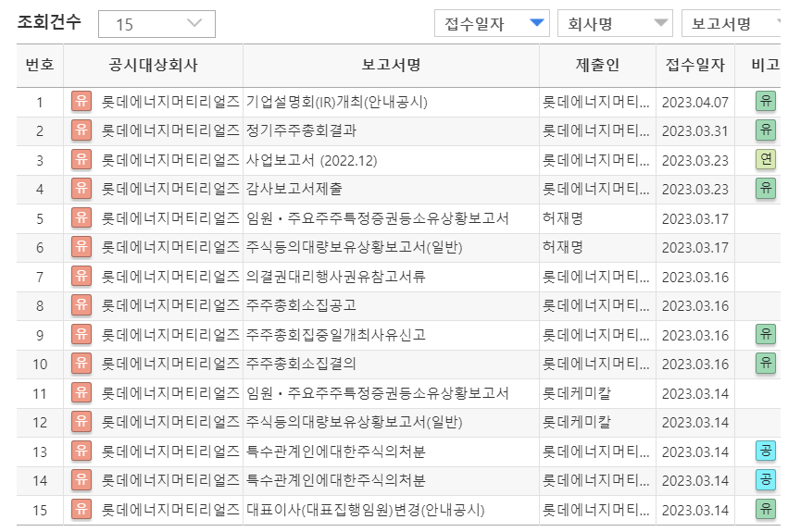Click date 2023.03.17 in row 6
The width and height of the screenshot is (788, 532).
pyautogui.click(x=695, y=248)
